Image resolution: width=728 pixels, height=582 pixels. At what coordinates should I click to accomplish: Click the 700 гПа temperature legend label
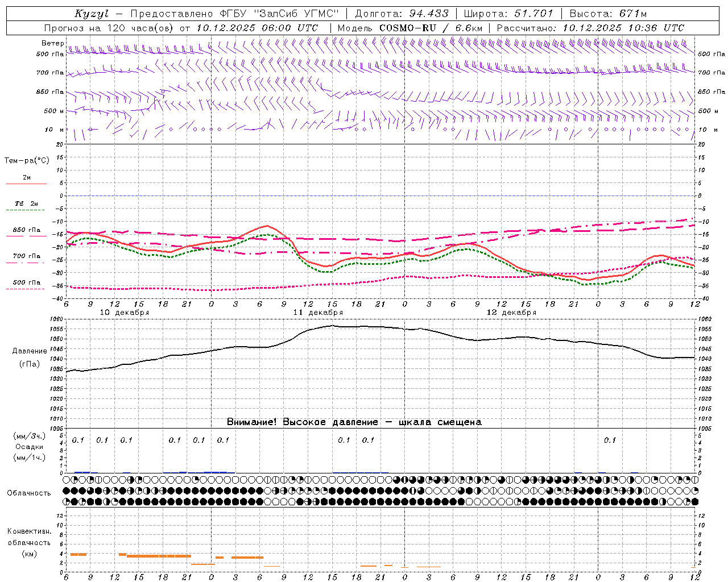(27, 256)
